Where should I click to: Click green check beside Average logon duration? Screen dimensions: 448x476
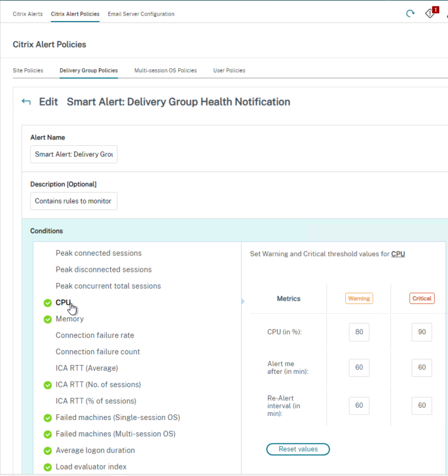[x=48, y=451]
